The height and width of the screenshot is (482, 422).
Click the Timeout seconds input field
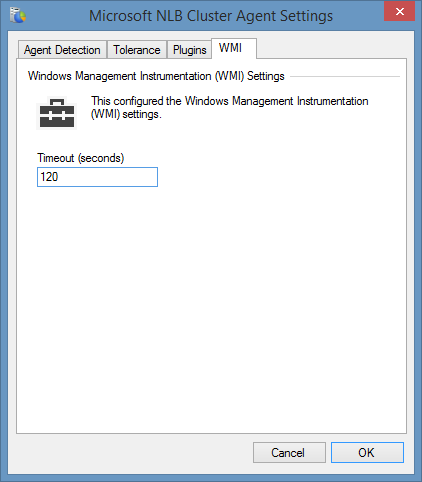click(97, 177)
